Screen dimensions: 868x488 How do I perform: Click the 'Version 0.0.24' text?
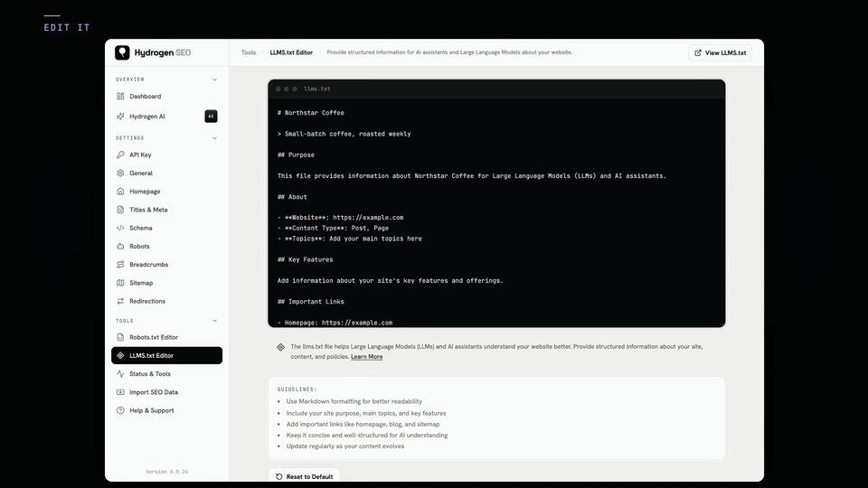pyautogui.click(x=166, y=472)
